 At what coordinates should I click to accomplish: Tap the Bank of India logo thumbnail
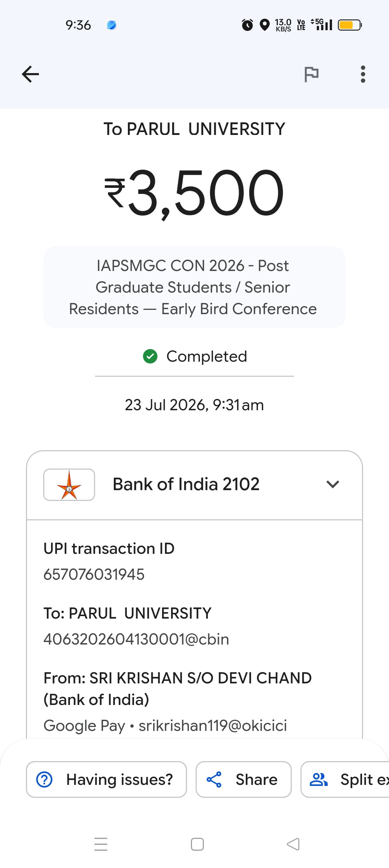[x=69, y=485]
